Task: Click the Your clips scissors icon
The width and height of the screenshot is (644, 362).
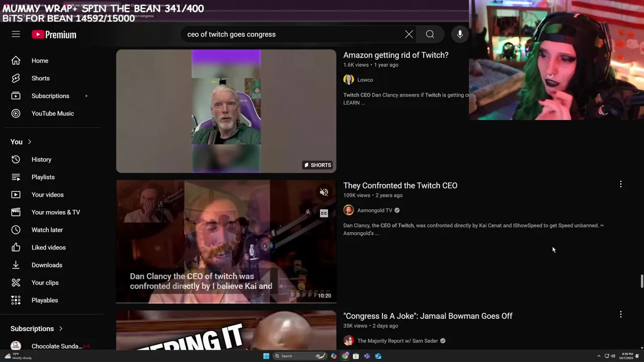Action: (x=16, y=283)
